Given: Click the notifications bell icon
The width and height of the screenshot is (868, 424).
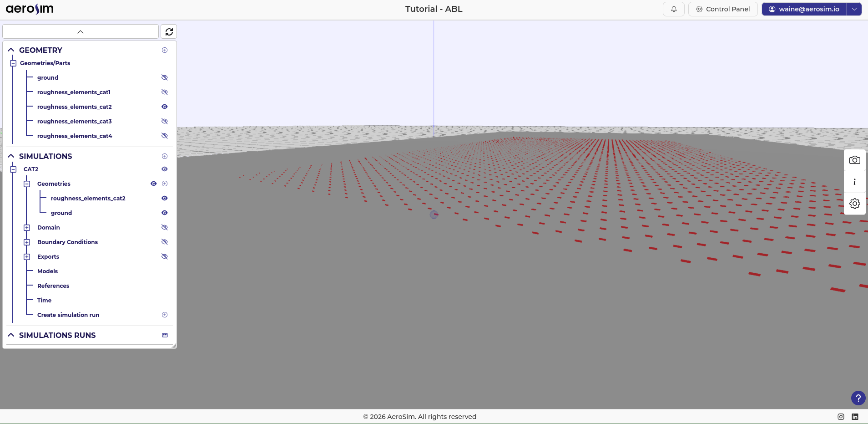Looking at the screenshot, I should point(673,9).
